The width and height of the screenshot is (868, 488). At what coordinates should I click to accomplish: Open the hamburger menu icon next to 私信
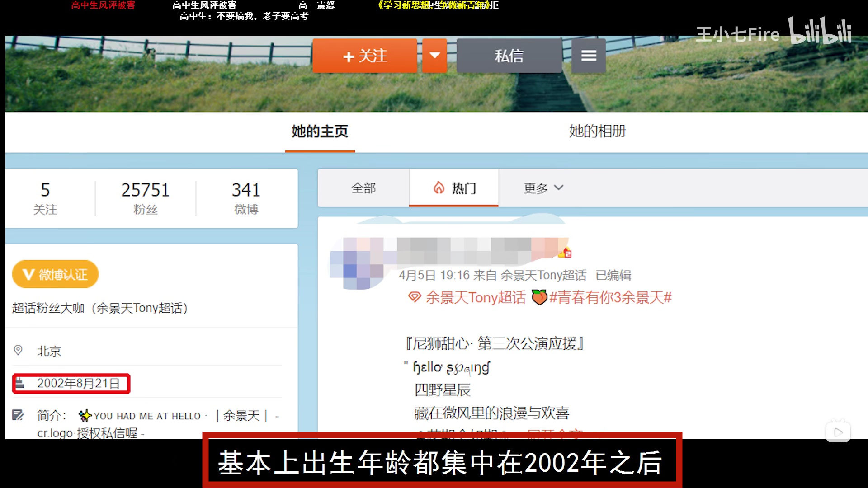[588, 56]
